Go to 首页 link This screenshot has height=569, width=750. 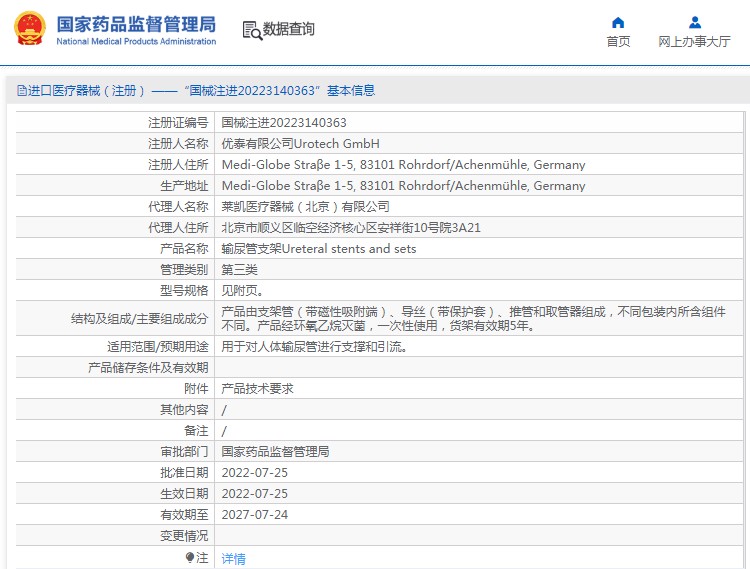click(x=618, y=42)
